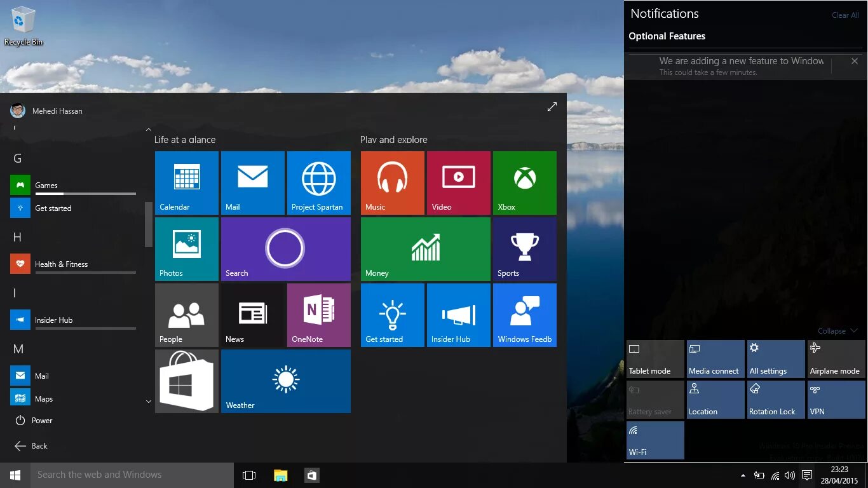Open the Mail tile
Screen dimensions: 868x488
(x=253, y=183)
